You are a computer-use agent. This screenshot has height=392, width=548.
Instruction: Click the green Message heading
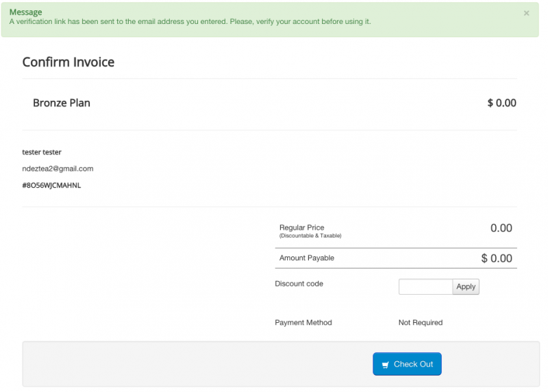(x=25, y=12)
